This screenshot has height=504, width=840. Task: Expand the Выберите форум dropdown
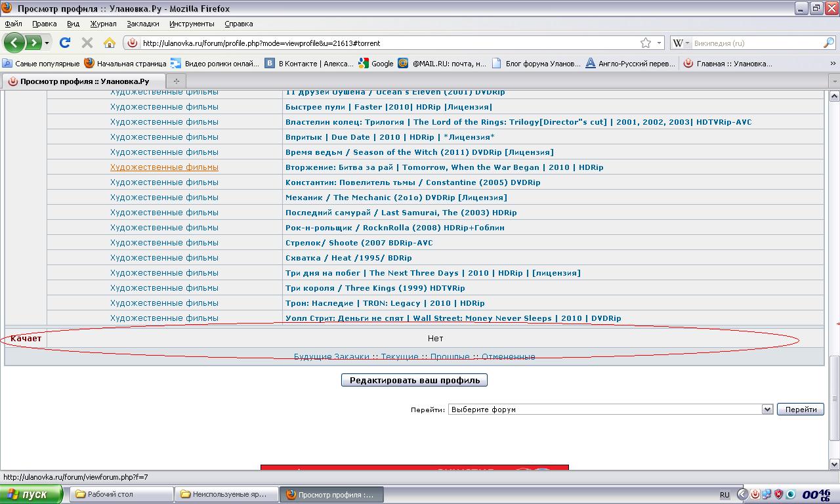coord(766,409)
